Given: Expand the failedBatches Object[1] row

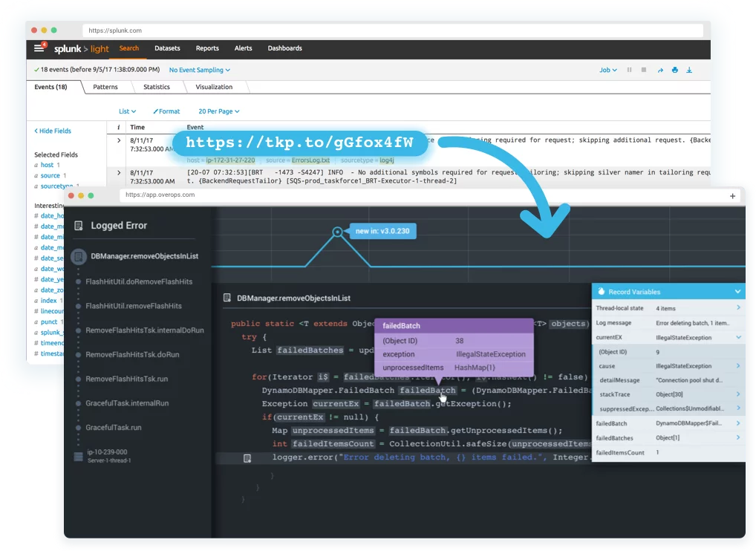Looking at the screenshot, I should pos(738,437).
